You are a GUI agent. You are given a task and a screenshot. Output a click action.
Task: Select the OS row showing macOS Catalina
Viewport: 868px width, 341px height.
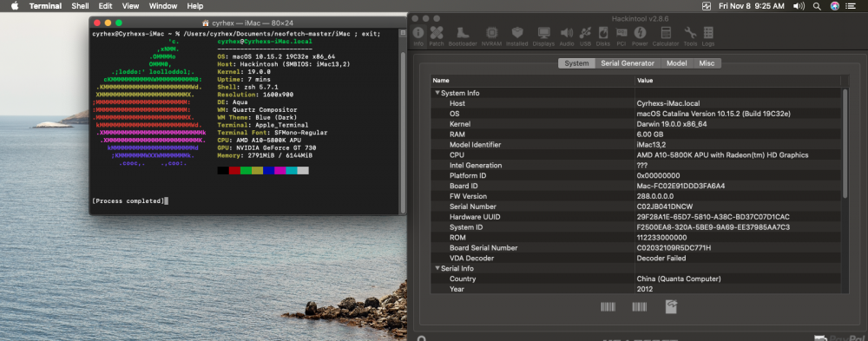(635, 114)
